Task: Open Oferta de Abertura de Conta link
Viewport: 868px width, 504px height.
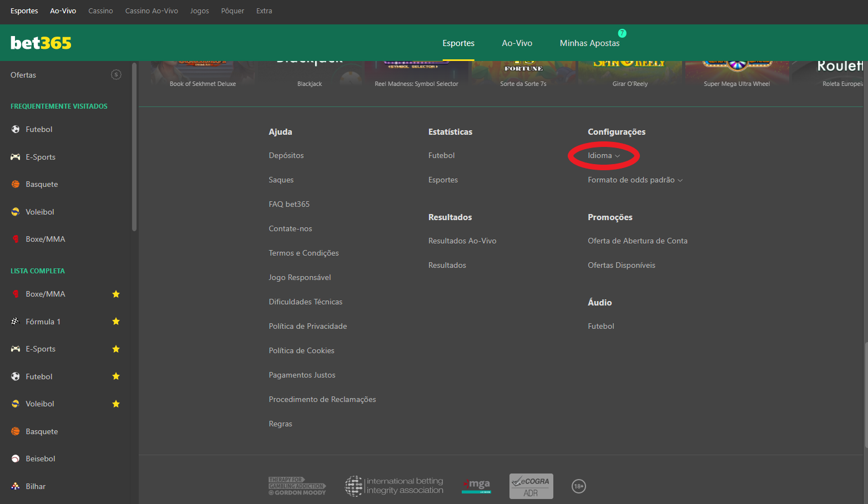Action: point(638,241)
